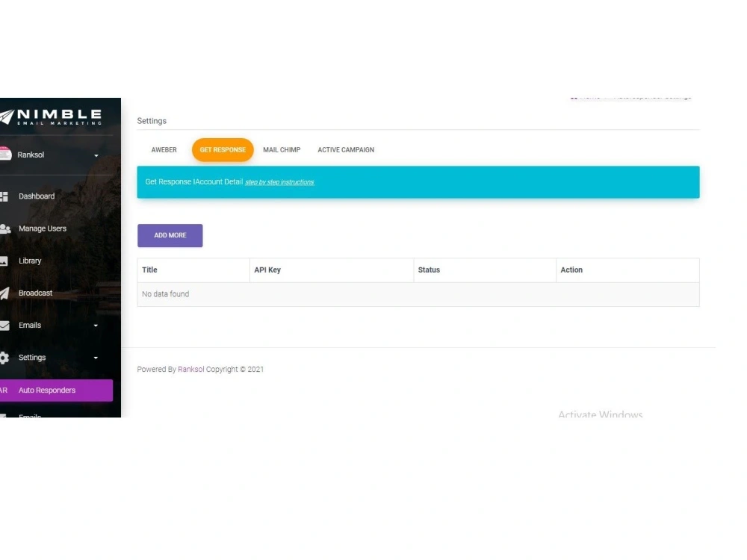Click the 'No data found' row

click(x=418, y=294)
